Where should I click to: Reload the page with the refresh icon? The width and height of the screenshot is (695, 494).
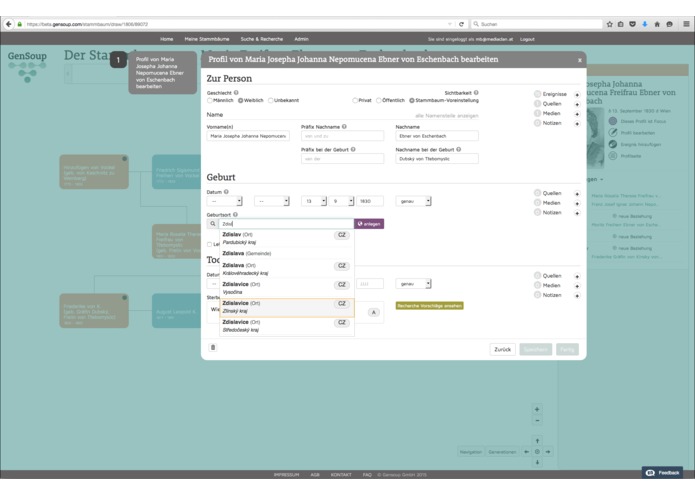pos(461,24)
